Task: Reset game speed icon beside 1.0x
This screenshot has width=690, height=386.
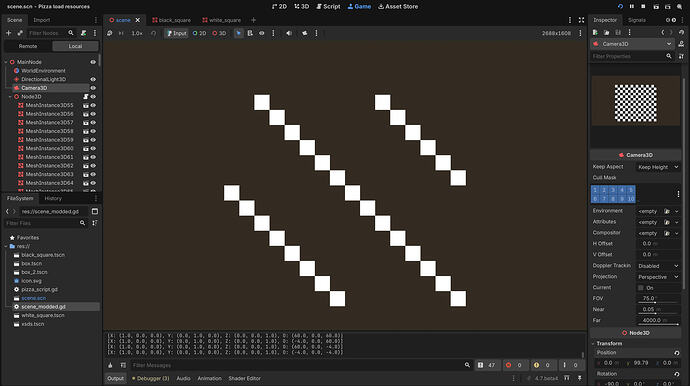Action: pos(153,33)
